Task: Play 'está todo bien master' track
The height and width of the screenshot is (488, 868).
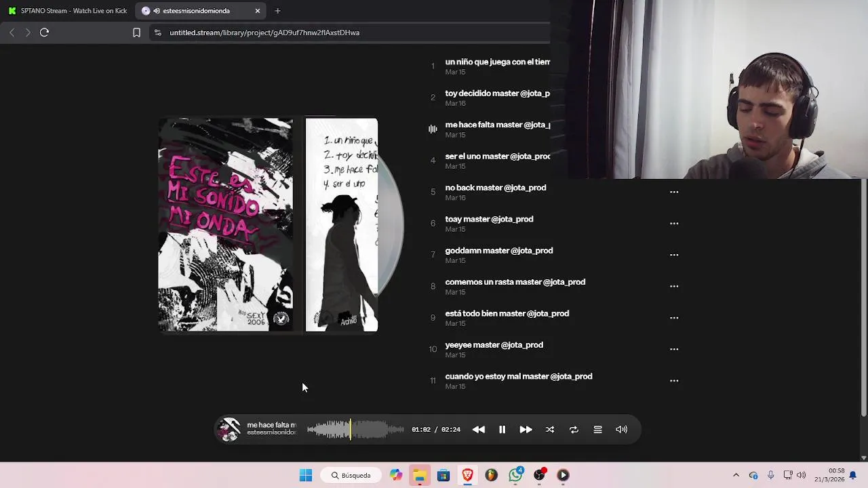Action: point(507,314)
